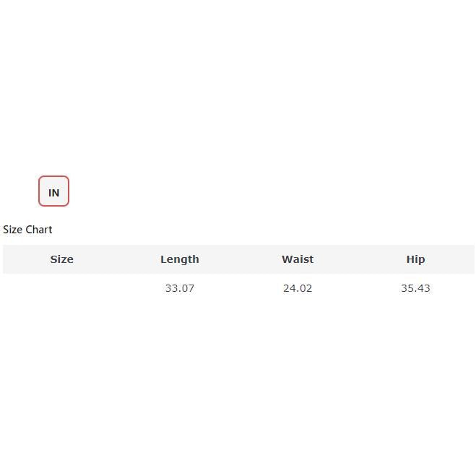The height and width of the screenshot is (476, 476).
Task: Sort the table by Waist header
Action: coord(297,259)
